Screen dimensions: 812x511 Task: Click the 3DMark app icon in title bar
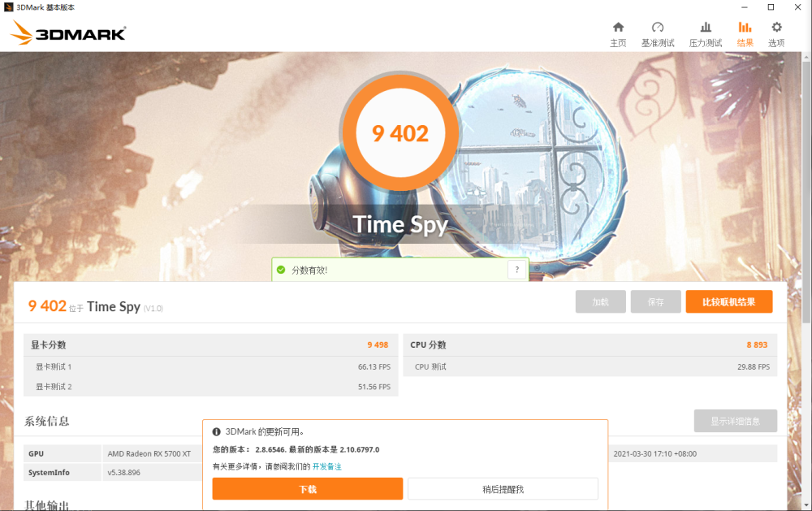(x=8, y=7)
